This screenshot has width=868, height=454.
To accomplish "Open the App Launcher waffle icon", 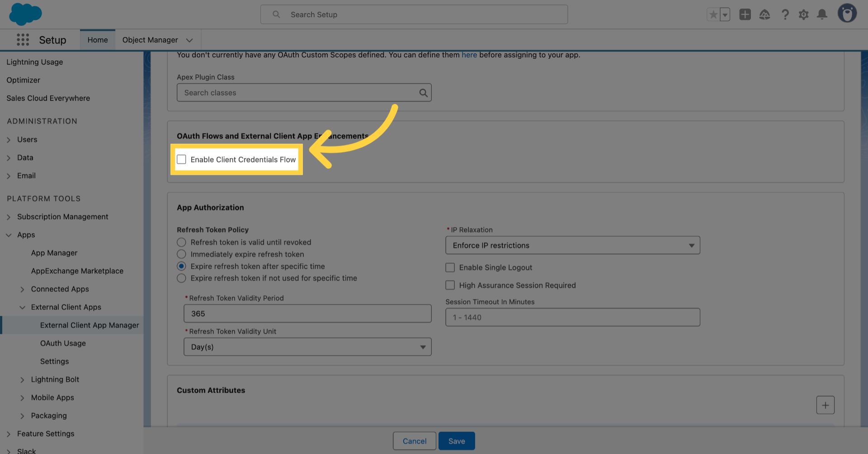I will click(x=22, y=39).
